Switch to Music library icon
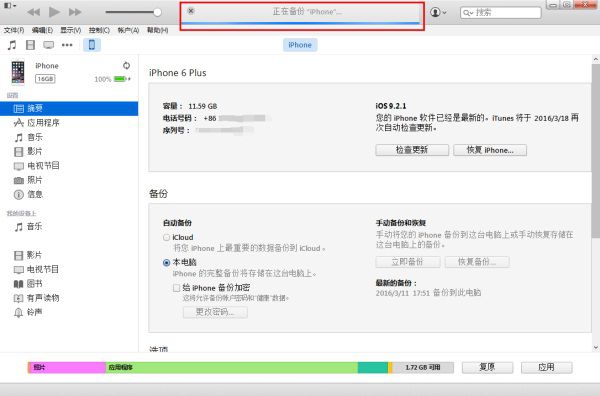Image resolution: width=600 pixels, height=396 pixels. pos(12,45)
